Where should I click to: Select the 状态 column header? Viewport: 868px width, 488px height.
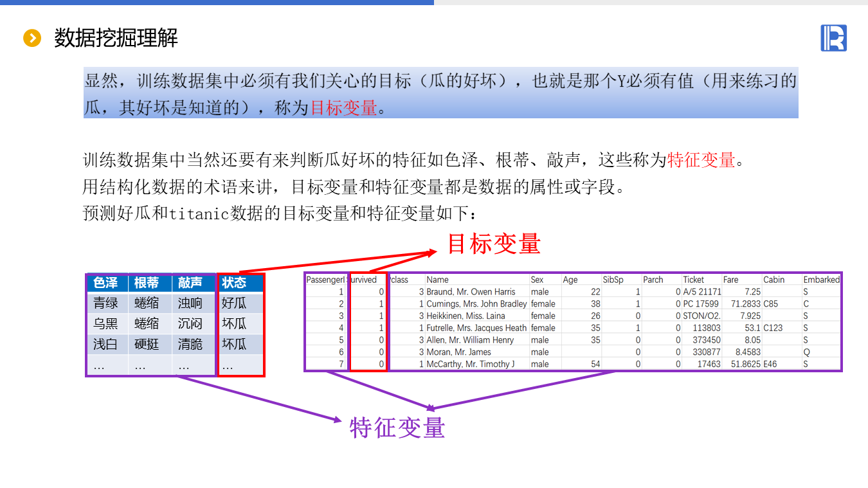(234, 282)
